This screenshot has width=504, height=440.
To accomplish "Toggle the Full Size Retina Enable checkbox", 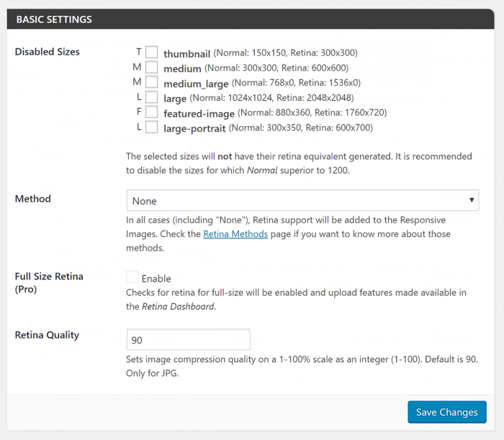I will pos(132,278).
